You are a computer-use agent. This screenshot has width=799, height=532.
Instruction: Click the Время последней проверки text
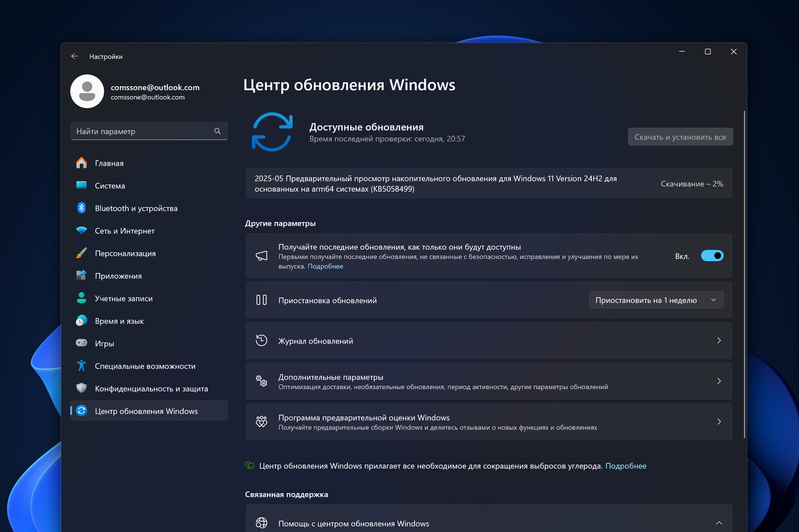(387, 138)
